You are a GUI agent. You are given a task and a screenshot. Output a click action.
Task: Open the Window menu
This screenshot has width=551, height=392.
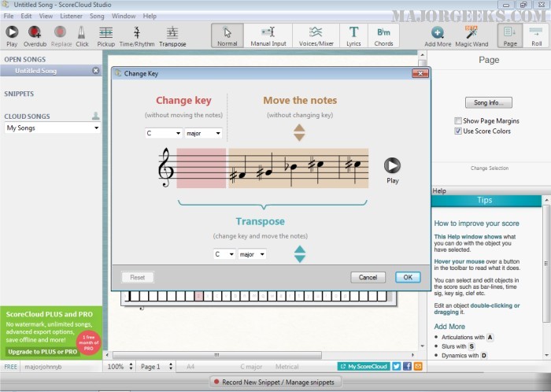(124, 16)
